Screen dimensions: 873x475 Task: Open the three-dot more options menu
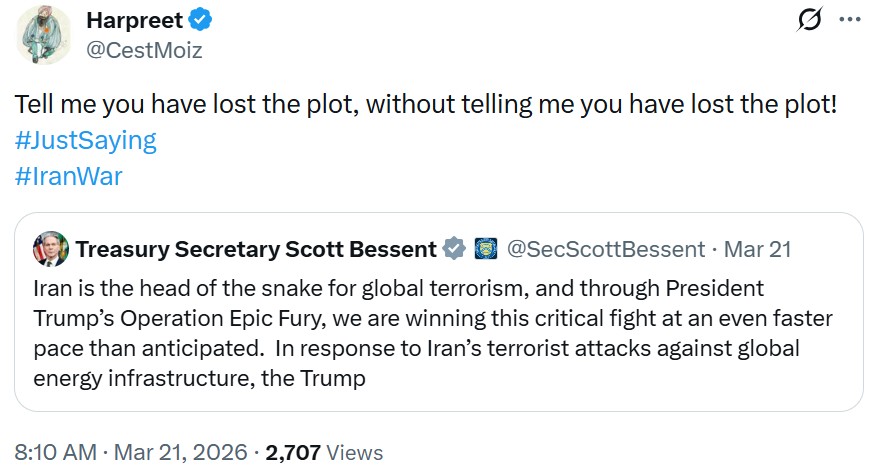(848, 20)
